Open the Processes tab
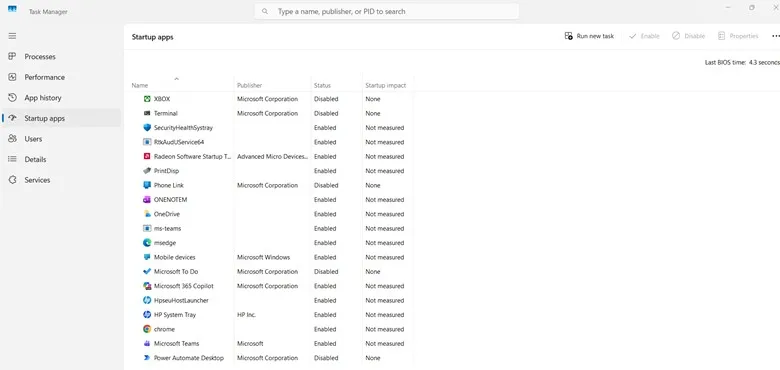 point(62,57)
